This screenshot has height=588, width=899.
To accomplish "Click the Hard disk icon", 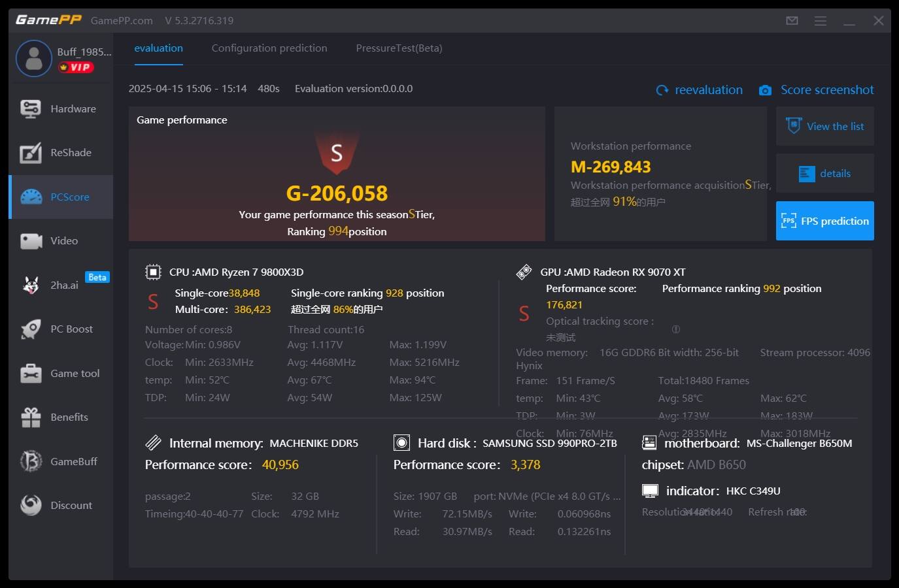I will tap(401, 443).
